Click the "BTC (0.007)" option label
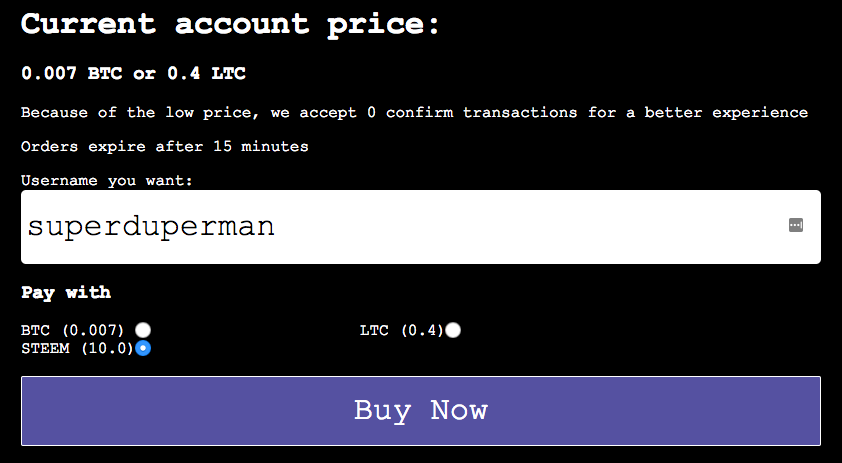This screenshot has width=842, height=463. tap(72, 330)
